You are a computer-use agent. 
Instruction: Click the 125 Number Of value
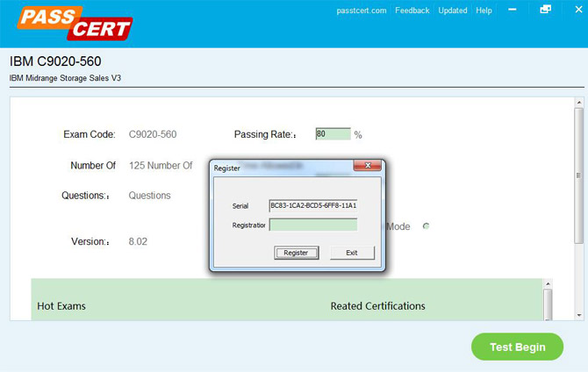point(161,165)
